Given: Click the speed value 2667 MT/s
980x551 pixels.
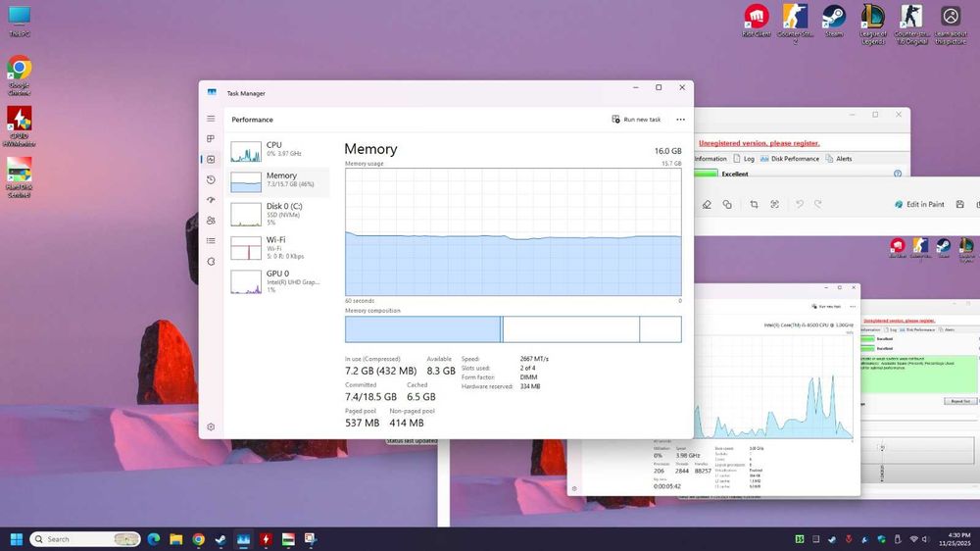Looking at the screenshot, I should (534, 359).
